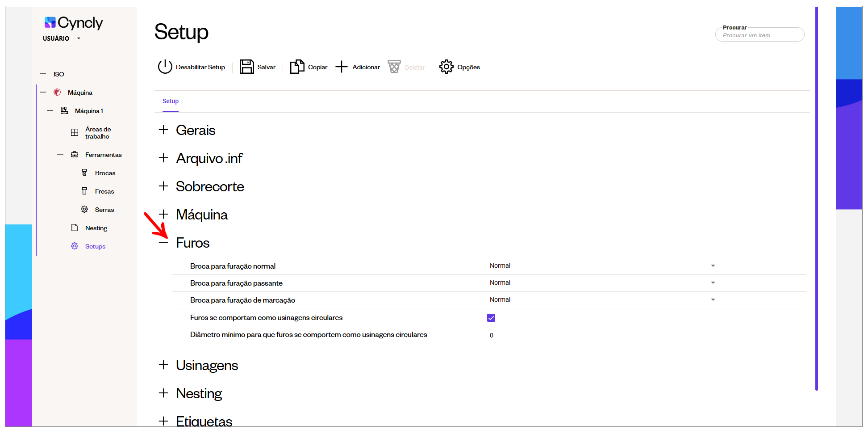Screen dimensions: 868x430
Task: Open Fresas in the sidebar tree
Action: point(104,191)
